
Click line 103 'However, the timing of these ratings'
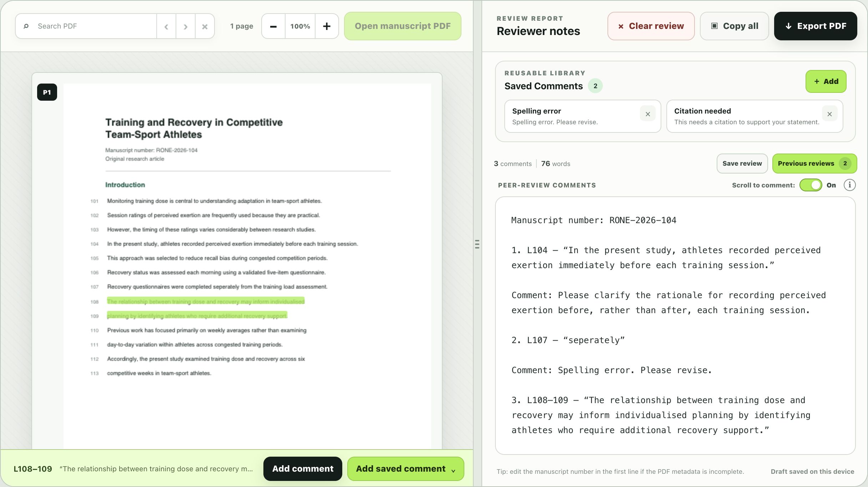[211, 230]
